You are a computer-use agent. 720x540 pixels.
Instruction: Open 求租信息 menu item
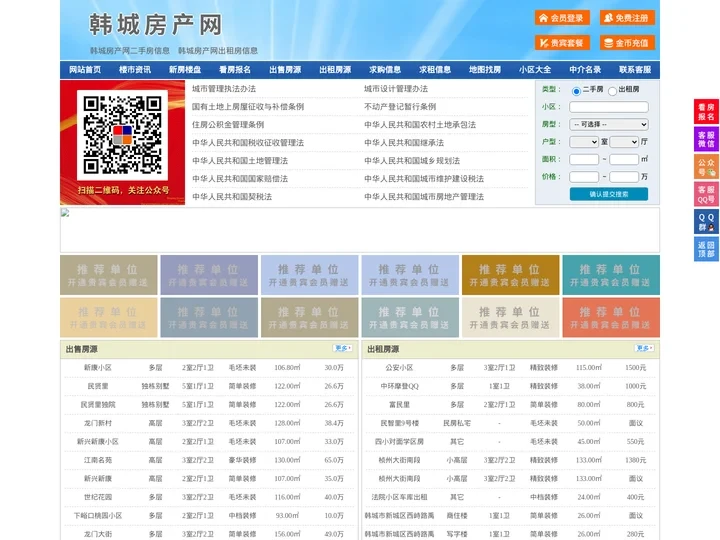pos(435,70)
